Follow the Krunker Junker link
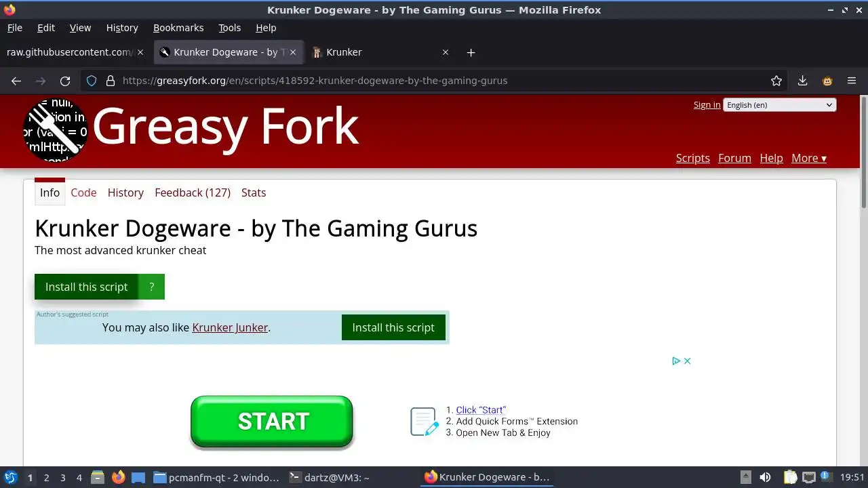This screenshot has width=868, height=488. [230, 327]
